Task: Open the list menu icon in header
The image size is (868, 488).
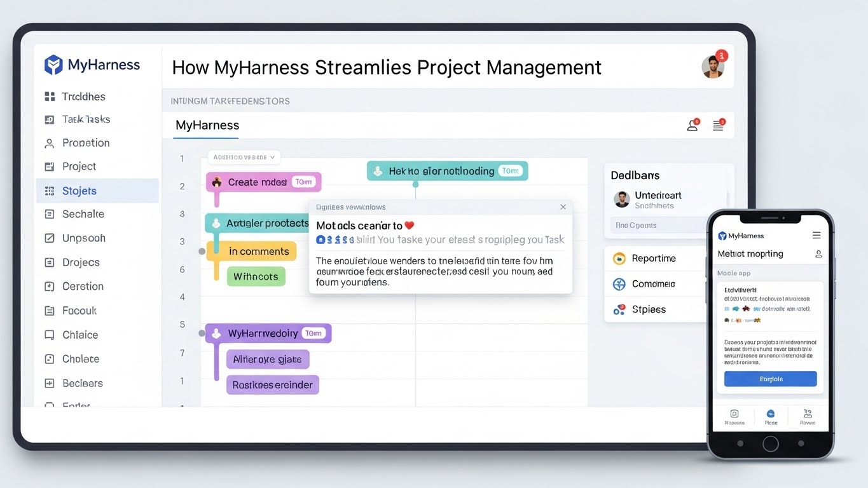Action: pos(718,126)
